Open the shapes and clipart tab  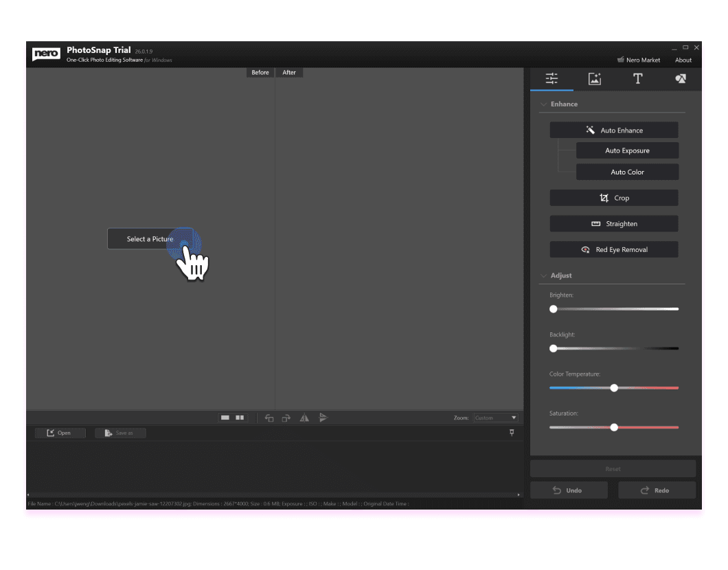[681, 78]
